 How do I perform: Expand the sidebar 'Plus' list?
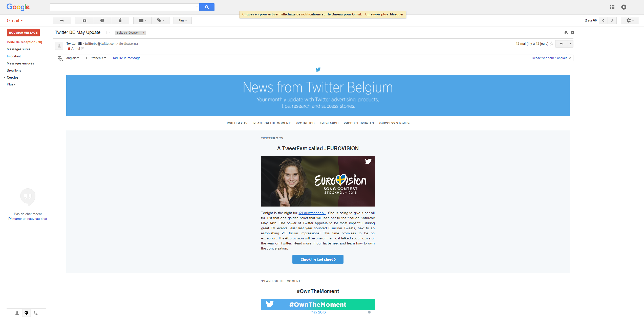coord(11,84)
